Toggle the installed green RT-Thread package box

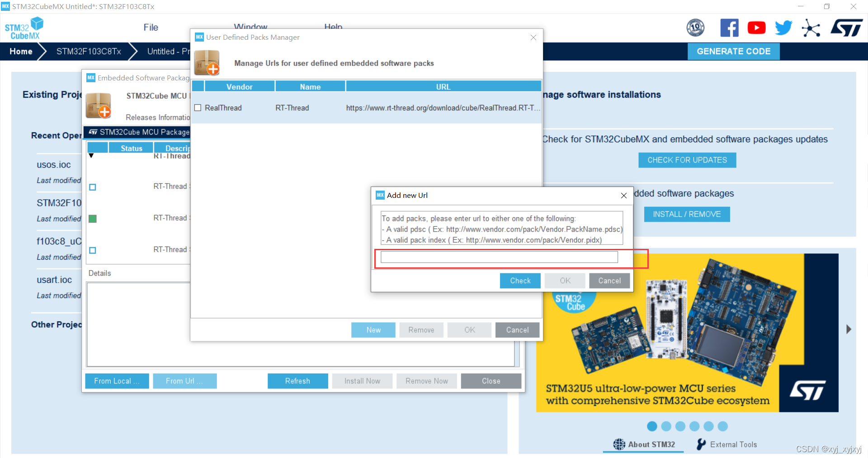tap(93, 219)
